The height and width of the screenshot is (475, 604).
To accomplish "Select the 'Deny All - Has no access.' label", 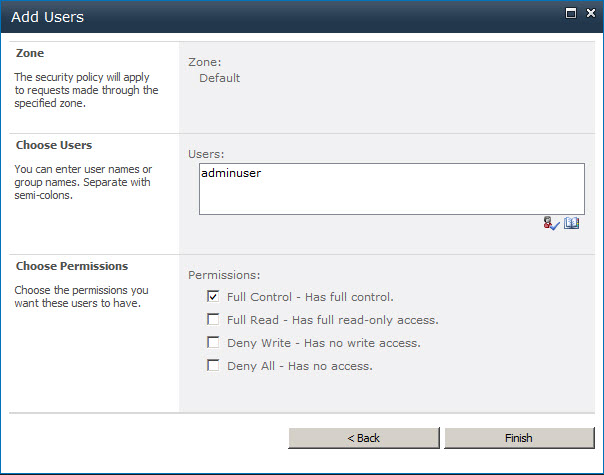I will pyautogui.click(x=299, y=366).
